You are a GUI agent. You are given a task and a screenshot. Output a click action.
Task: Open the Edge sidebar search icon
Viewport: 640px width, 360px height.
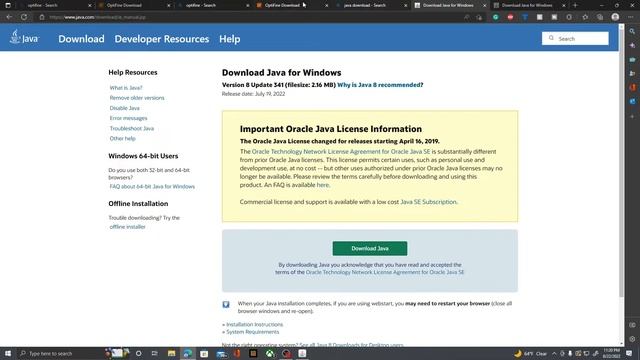pos(632,31)
